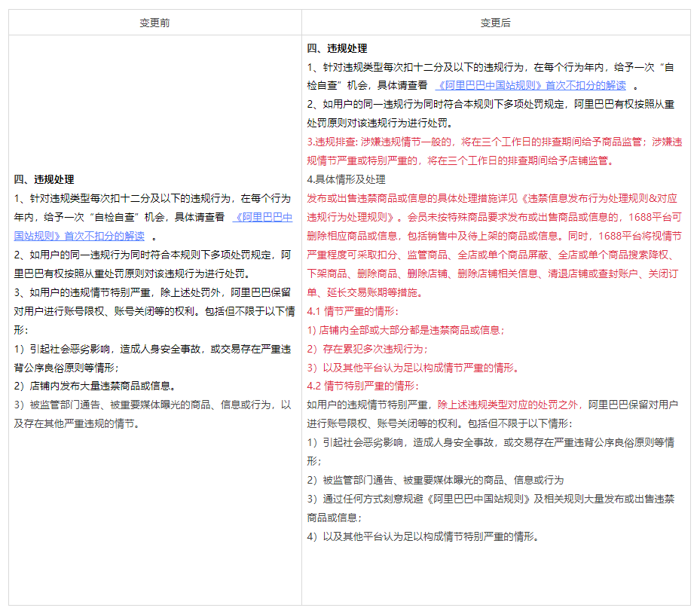Click the 四、违规处理 heading in the right column

[x=337, y=48]
